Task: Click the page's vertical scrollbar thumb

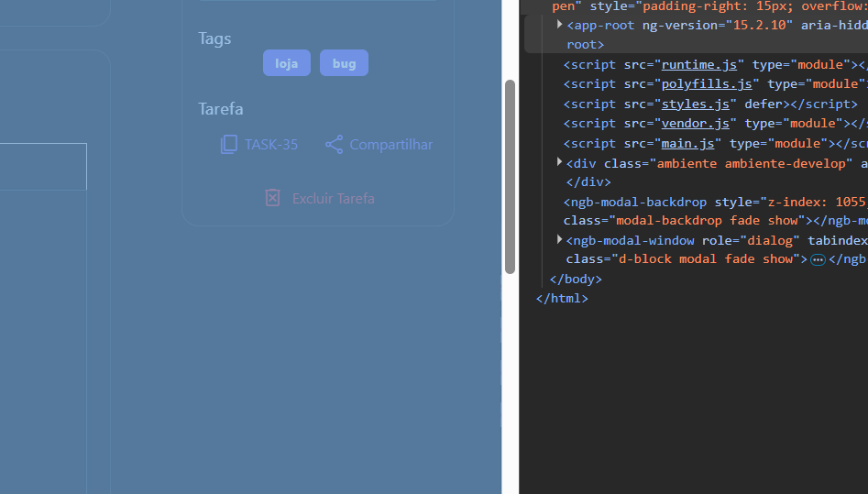Action: 510,176
